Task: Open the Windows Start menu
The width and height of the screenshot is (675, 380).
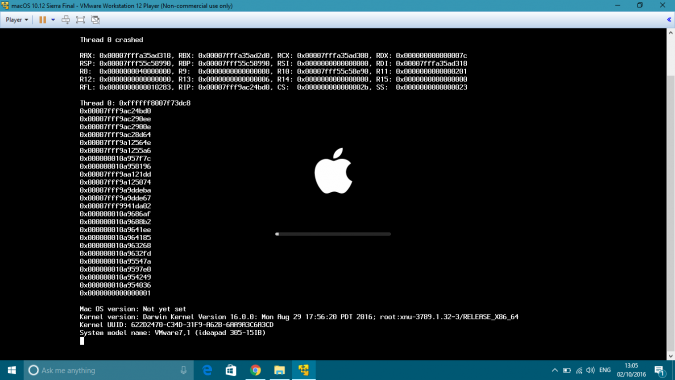Action: pos(12,370)
